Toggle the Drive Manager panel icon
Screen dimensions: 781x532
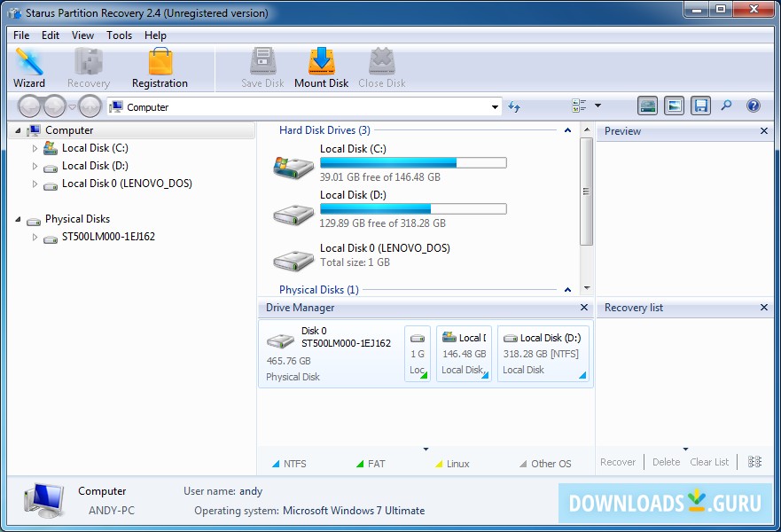tap(647, 106)
